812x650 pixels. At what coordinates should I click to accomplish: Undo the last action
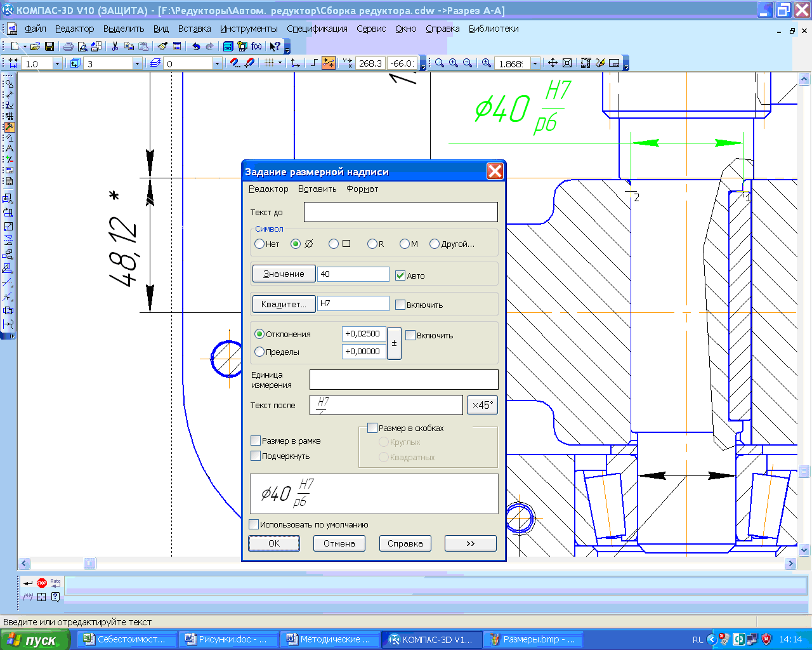[x=195, y=46]
